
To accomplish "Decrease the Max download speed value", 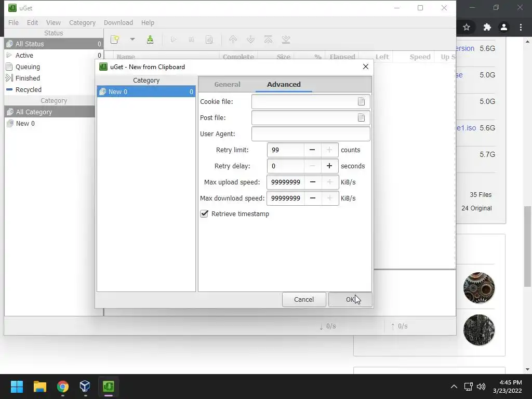I will pyautogui.click(x=313, y=198).
